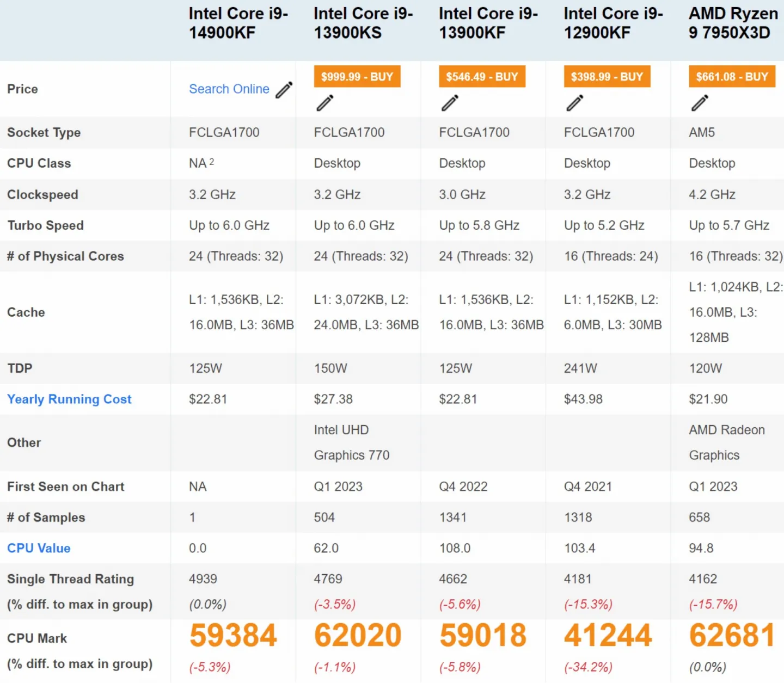This screenshot has width=784, height=683.
Task: Click the 658 samples value
Action: [700, 518]
